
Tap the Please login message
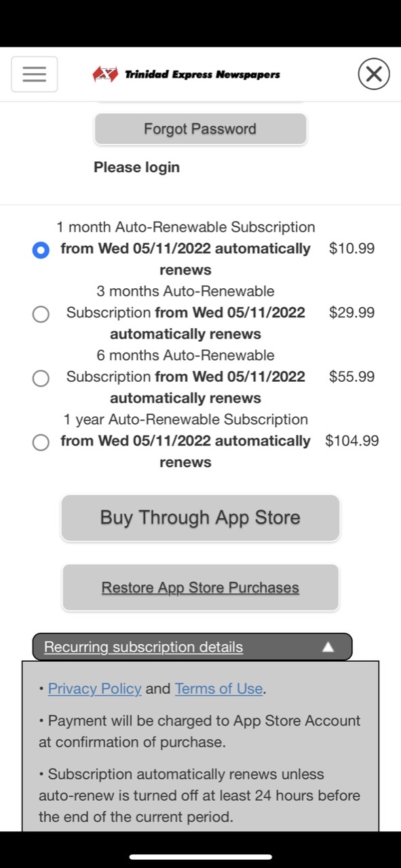(x=137, y=167)
